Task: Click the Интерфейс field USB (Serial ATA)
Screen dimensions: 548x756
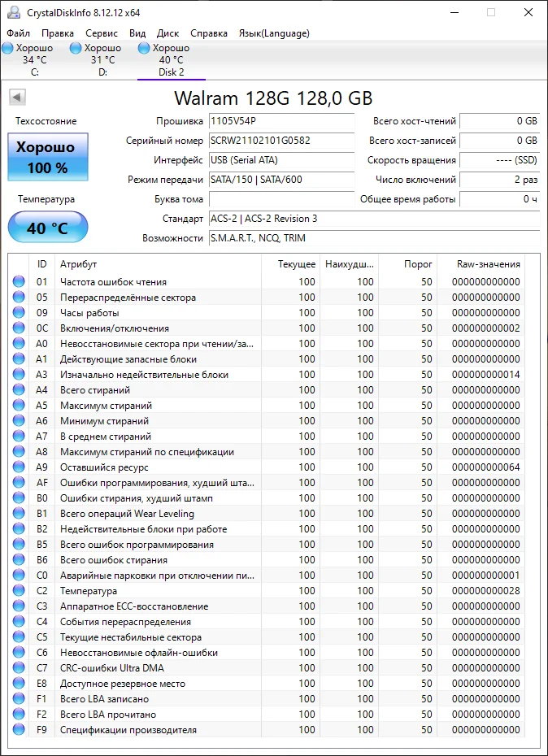Action: (281, 160)
